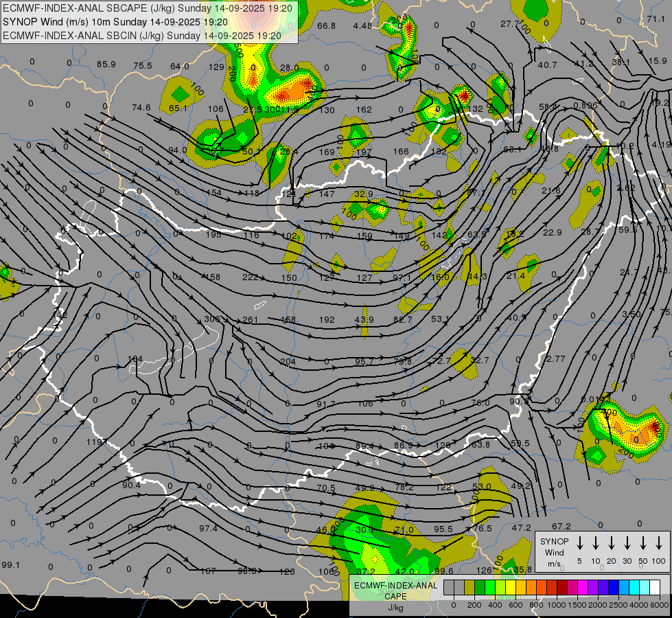
Task: Click the J/kg unit label in legend
Action: [395, 608]
